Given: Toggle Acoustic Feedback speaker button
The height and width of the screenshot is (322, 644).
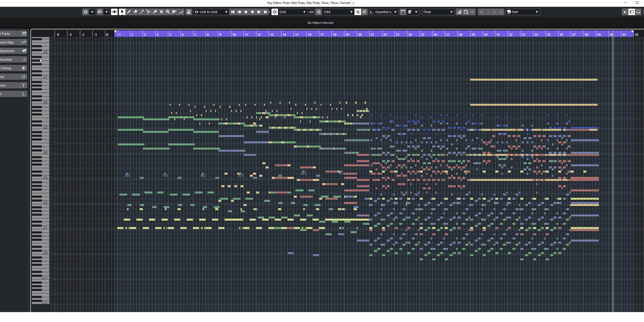Looking at the screenshot, I should (x=114, y=12).
